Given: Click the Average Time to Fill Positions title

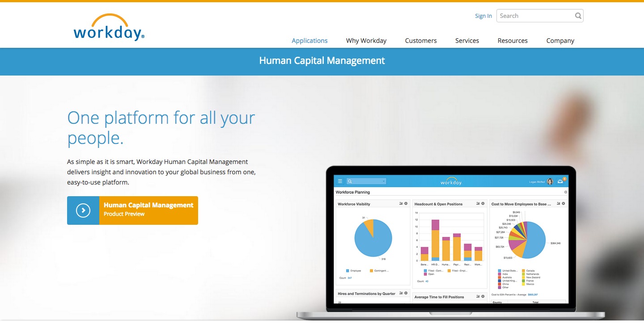Looking at the screenshot, I should click(x=439, y=297).
